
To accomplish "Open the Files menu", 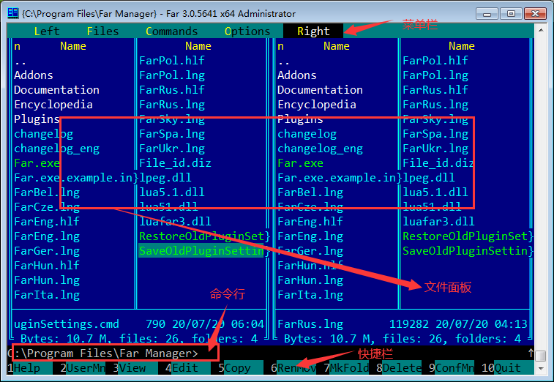I will tap(102, 31).
